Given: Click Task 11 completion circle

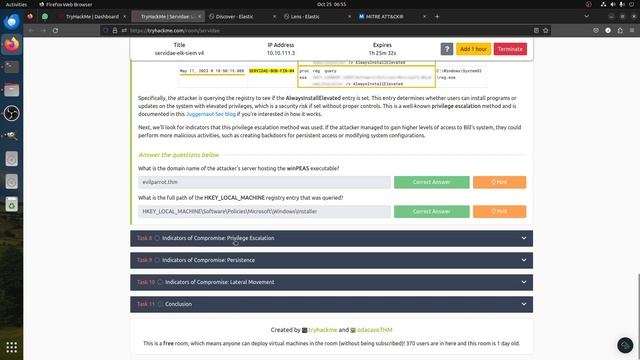Looking at the screenshot, I should click(x=160, y=304).
